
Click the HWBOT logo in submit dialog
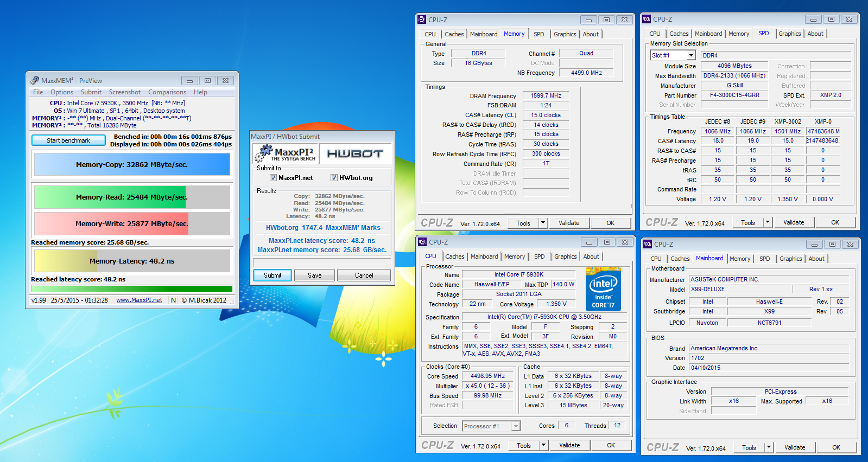(x=355, y=153)
